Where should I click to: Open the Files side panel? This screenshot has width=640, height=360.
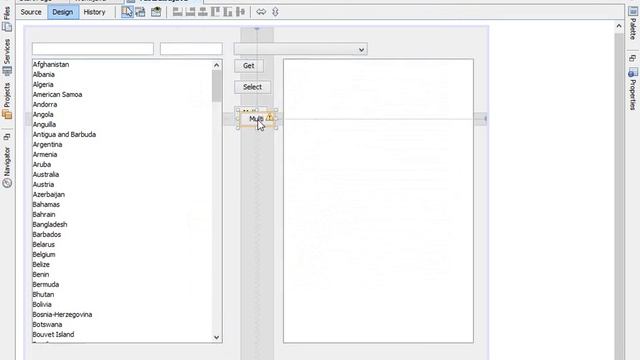click(x=7, y=18)
